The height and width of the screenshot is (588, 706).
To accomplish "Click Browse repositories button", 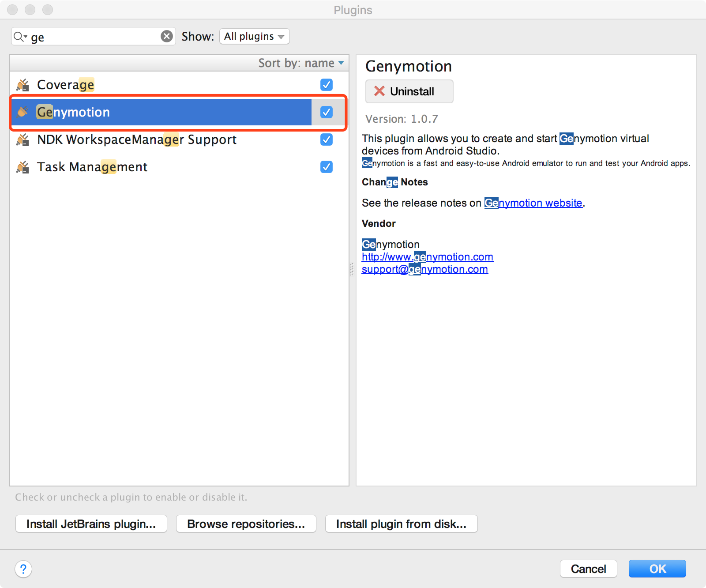I will [x=246, y=524].
